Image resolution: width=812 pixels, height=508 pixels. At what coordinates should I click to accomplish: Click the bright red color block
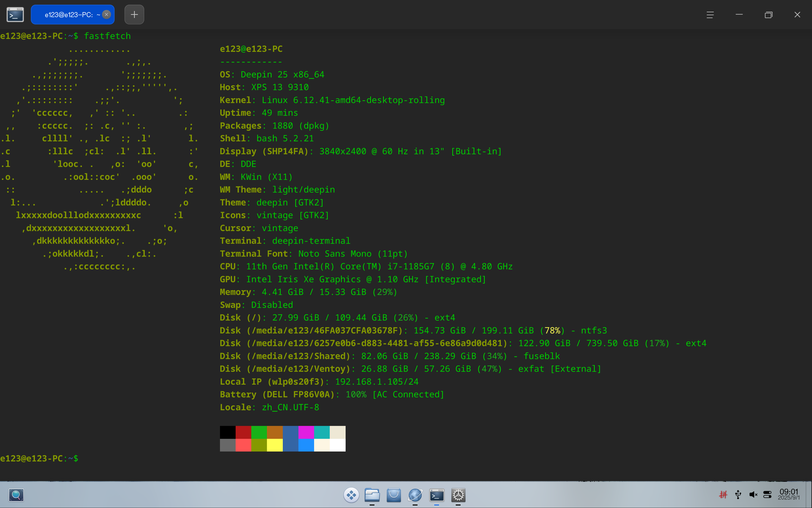pyautogui.click(x=243, y=445)
